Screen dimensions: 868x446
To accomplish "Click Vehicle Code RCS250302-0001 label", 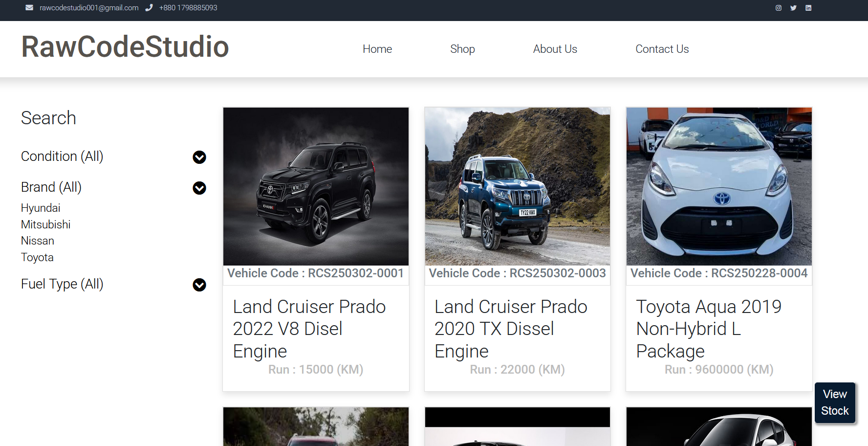I will [x=316, y=273].
